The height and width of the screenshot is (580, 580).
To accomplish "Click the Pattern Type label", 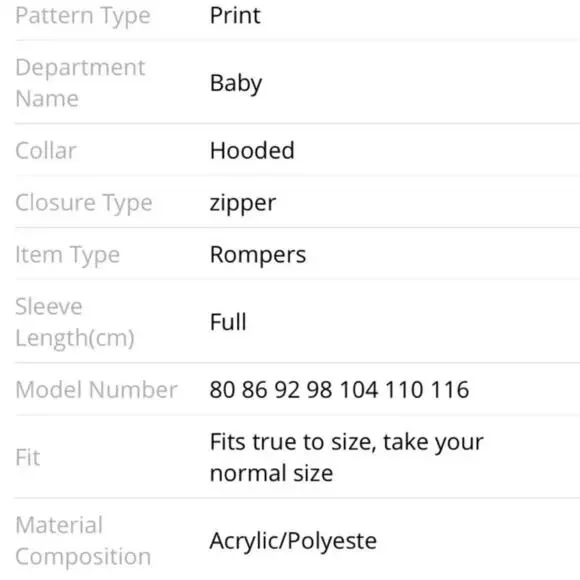I will [x=83, y=16].
